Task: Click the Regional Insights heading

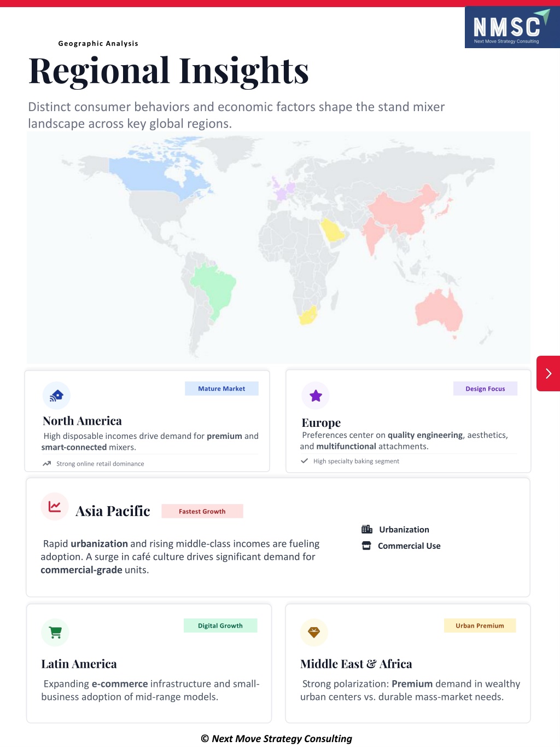Action: click(x=168, y=71)
